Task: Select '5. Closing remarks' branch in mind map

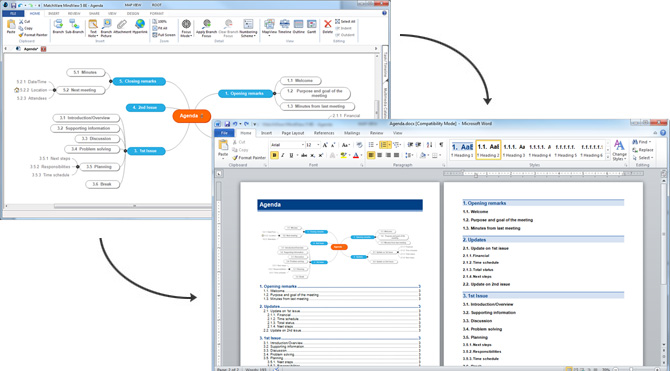Action: [139, 81]
